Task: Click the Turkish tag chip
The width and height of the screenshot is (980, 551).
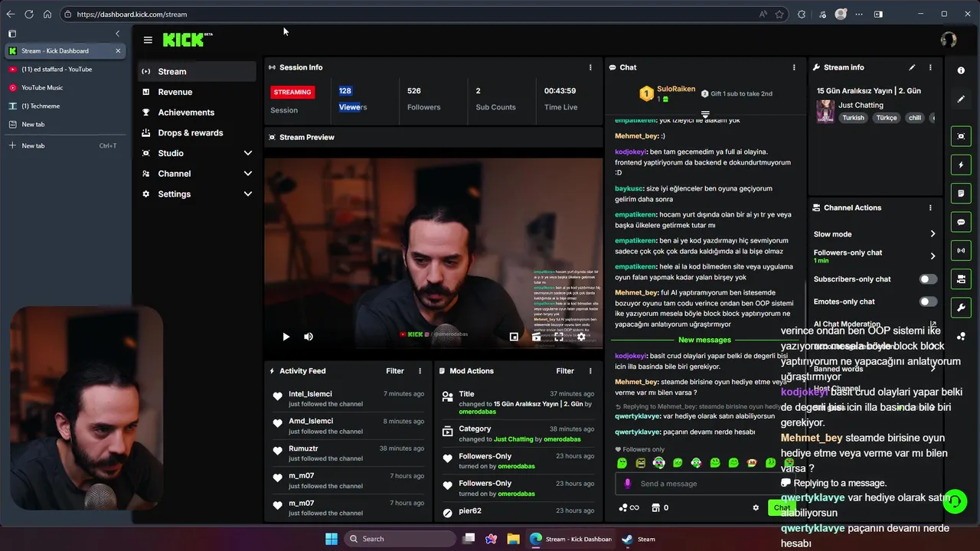Action: tap(853, 118)
